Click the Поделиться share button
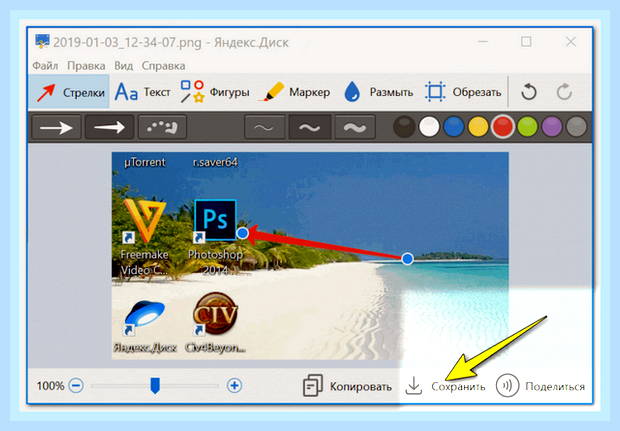This screenshot has width=620, height=431. pyautogui.click(x=541, y=386)
